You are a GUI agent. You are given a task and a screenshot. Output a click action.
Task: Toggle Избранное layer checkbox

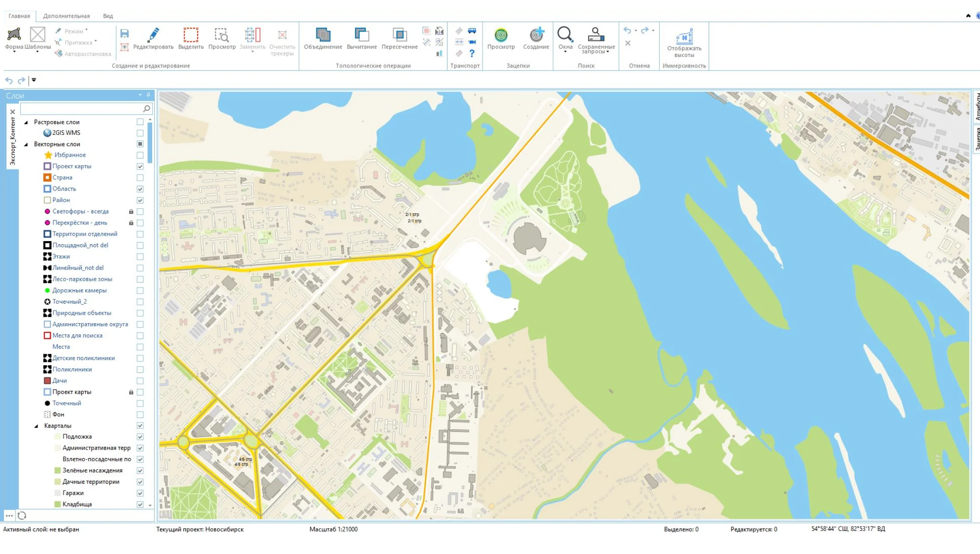(x=140, y=155)
